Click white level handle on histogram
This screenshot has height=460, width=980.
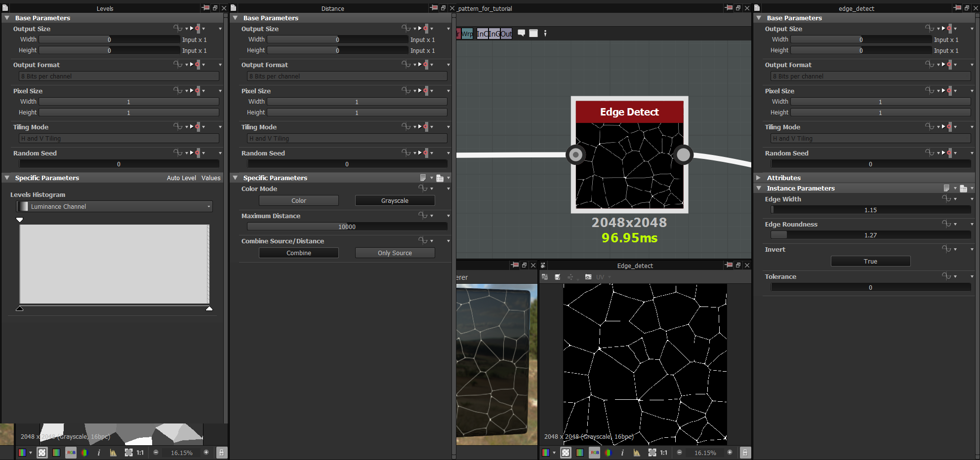[x=209, y=308]
